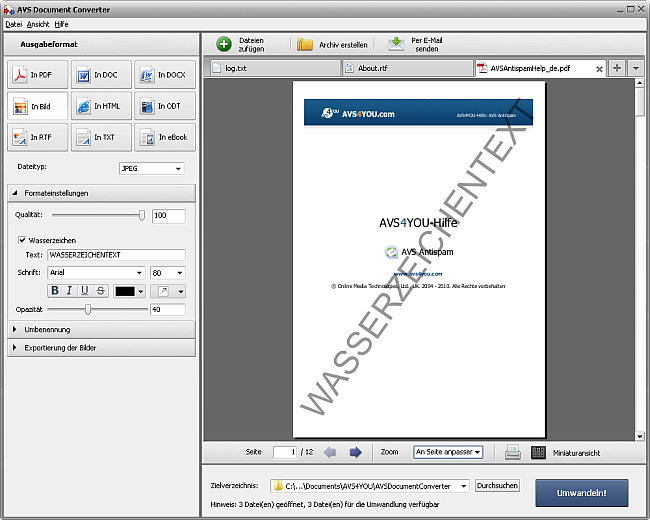This screenshot has height=520, width=650.
Task: Uncheck the Wasserzeichen checkbox
Action: [x=22, y=240]
